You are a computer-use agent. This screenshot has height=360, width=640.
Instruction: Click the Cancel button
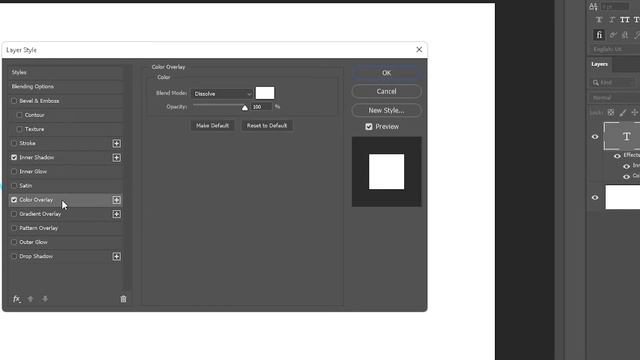point(386,91)
